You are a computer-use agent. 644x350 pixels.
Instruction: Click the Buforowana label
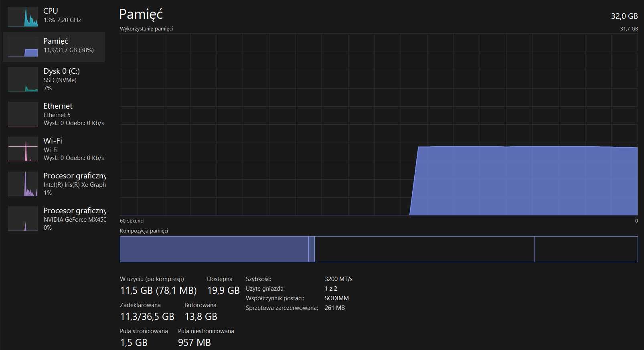point(200,305)
